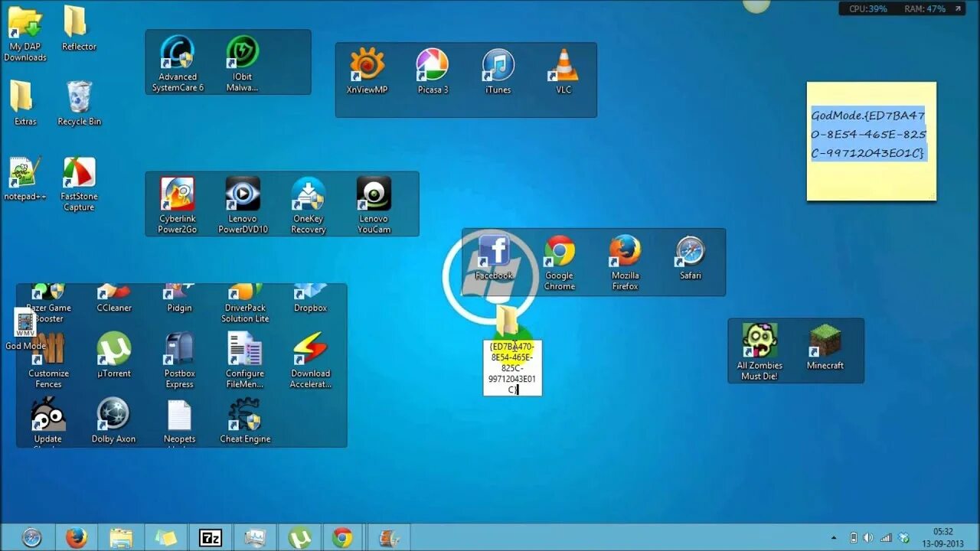The width and height of the screenshot is (980, 551).
Task: Open Chrome from the taskbar
Action: click(342, 538)
